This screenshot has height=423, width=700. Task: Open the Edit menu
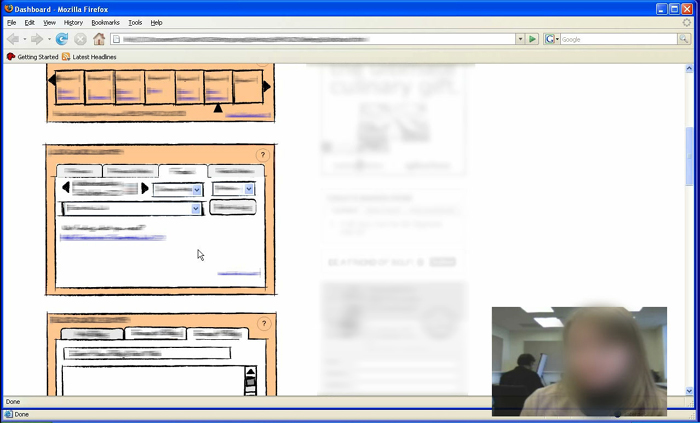pos(29,22)
